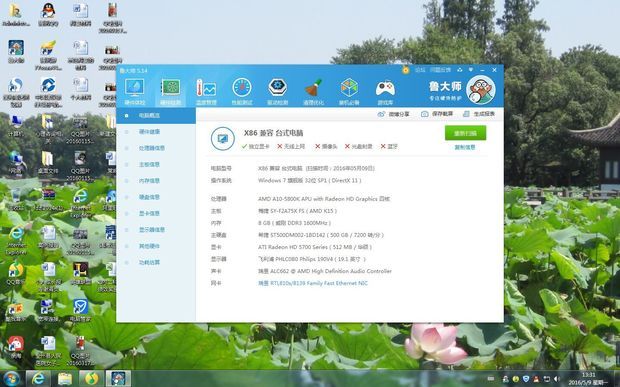
Task: Click the gold coin icon in title bar
Action: tap(406, 70)
